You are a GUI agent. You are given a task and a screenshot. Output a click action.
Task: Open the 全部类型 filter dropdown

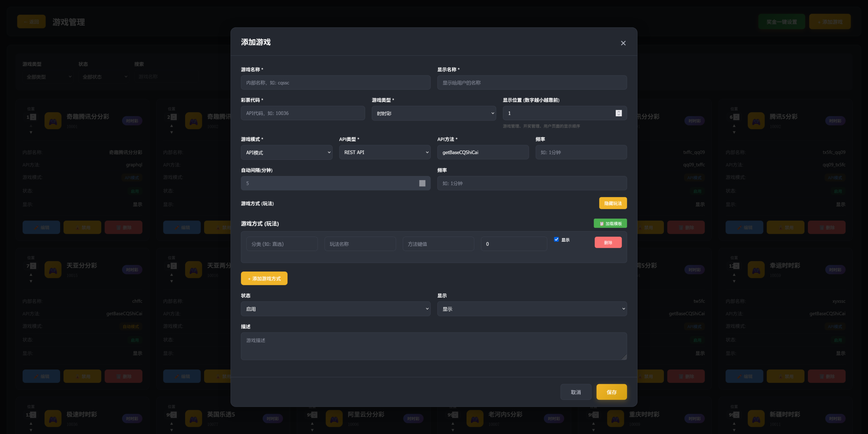point(48,77)
